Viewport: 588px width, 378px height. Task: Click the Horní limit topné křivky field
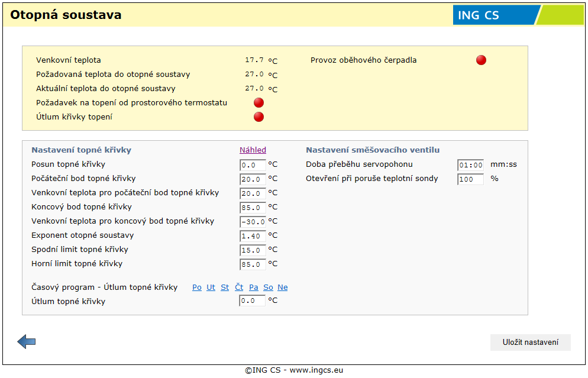point(253,264)
